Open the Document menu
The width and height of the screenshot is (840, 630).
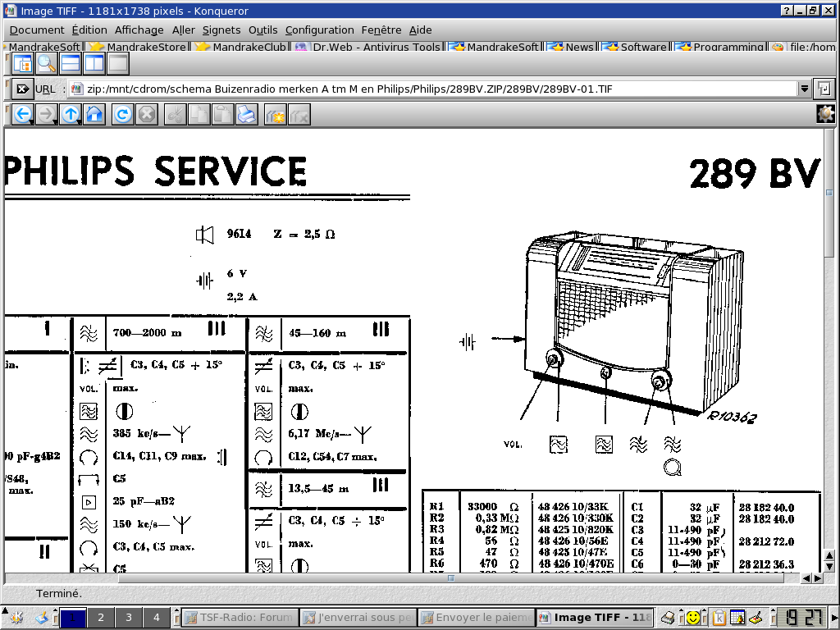[36, 30]
